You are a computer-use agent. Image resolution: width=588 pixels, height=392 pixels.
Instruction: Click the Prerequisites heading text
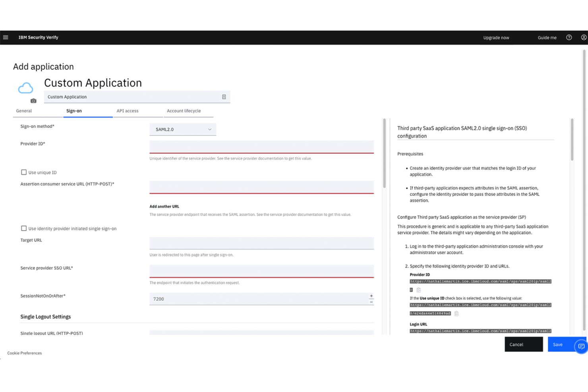pyautogui.click(x=410, y=154)
